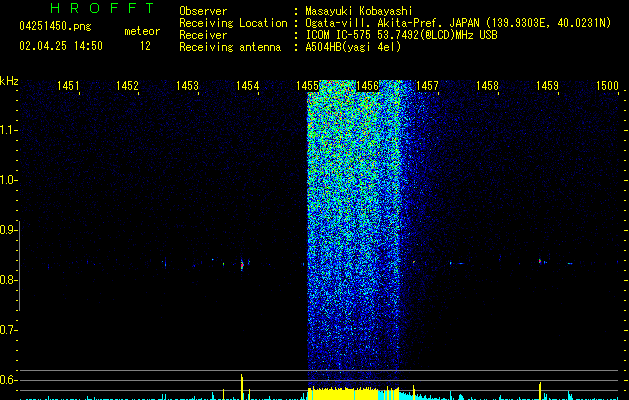629x400 pixels.
Task: Select the file name 04251450.png
Action: coord(55,27)
